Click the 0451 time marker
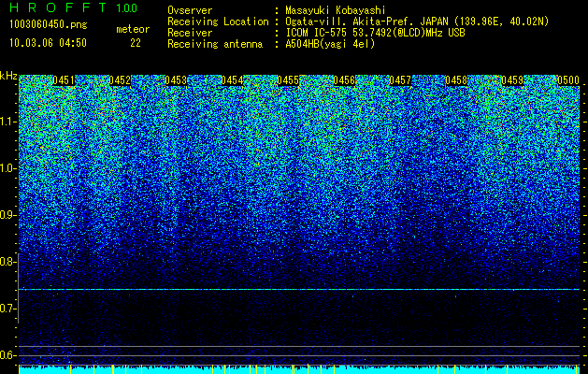588x374 pixels. [x=64, y=80]
